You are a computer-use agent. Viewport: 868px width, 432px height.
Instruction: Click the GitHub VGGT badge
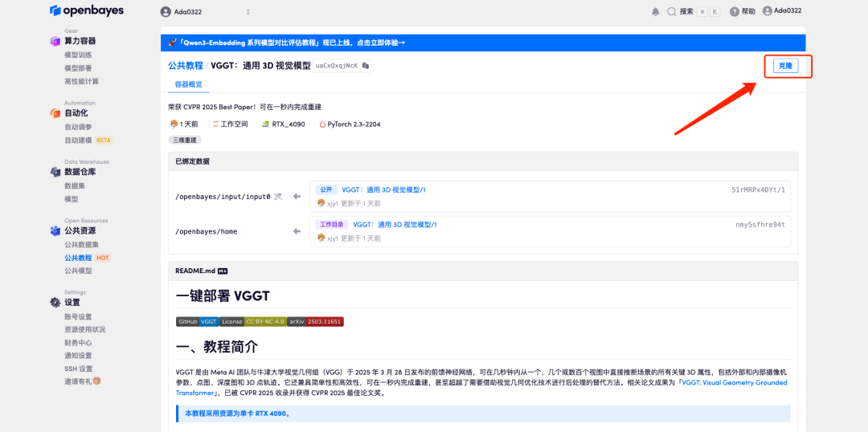pos(197,321)
